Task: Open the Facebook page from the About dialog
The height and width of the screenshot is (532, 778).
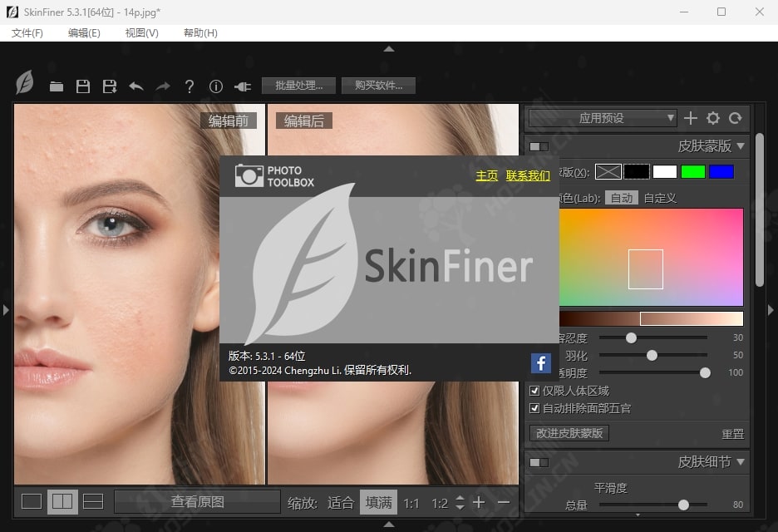Action: tap(541, 363)
